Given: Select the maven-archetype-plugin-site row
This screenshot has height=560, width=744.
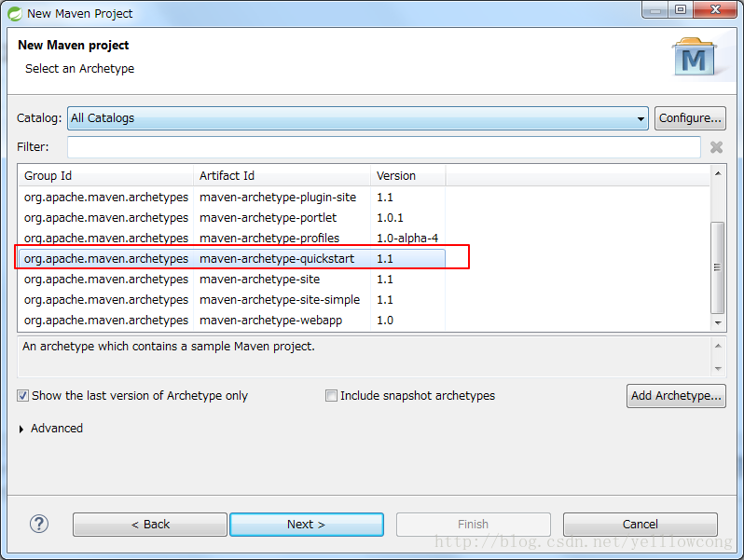Looking at the screenshot, I should (x=232, y=198).
